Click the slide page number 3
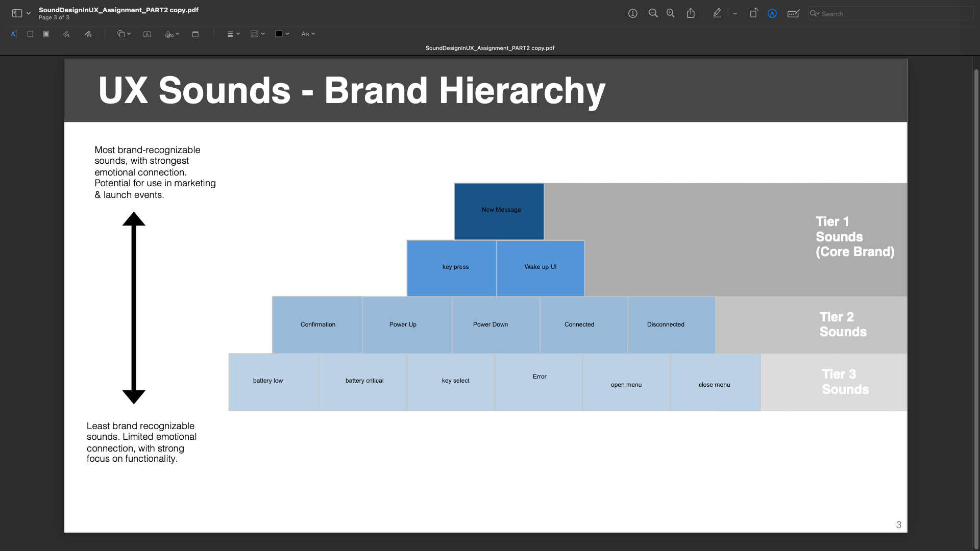Image resolution: width=980 pixels, height=551 pixels. click(899, 525)
